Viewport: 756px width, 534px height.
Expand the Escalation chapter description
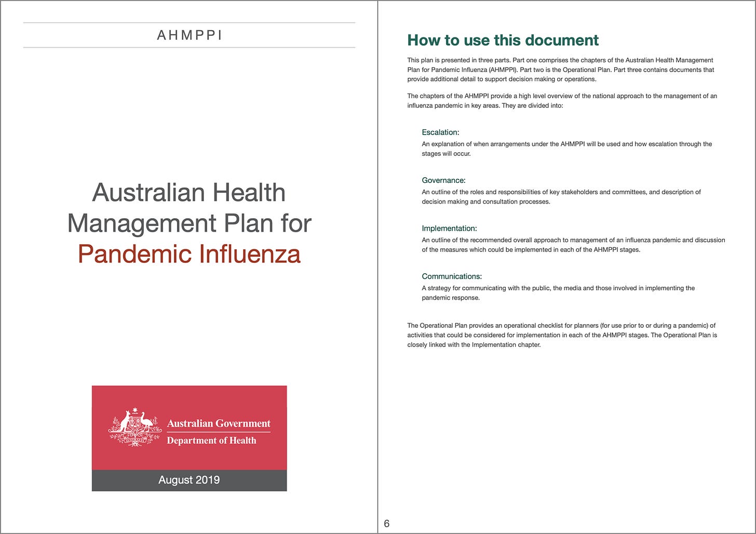[x=566, y=149]
